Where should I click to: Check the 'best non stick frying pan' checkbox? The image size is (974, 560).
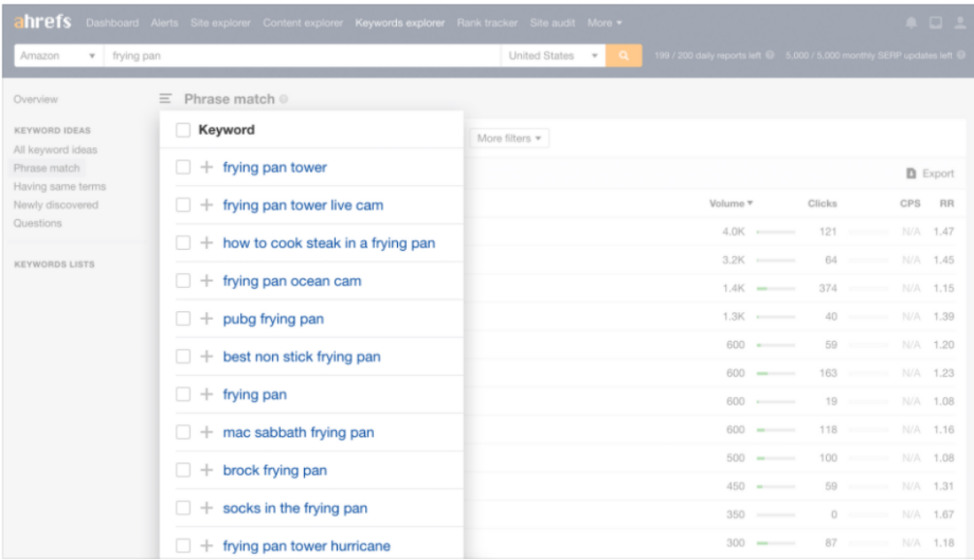coord(183,356)
